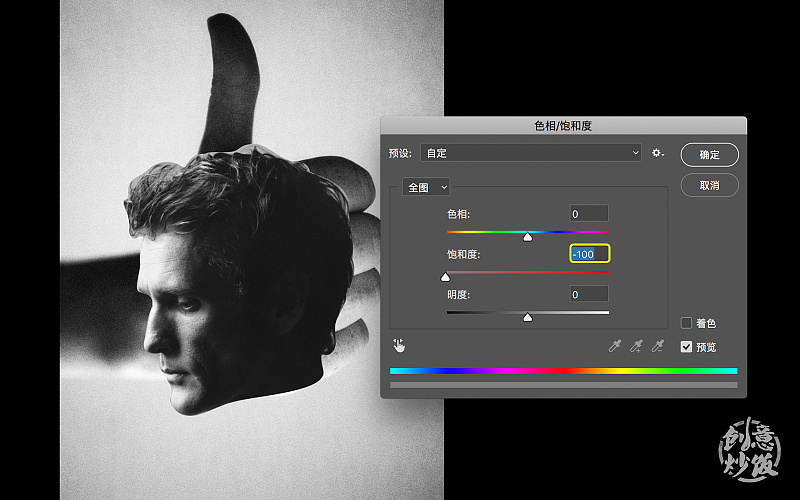Image resolution: width=800 pixels, height=500 pixels.
Task: Click the 明度 lightness slider handle
Action: 528,317
